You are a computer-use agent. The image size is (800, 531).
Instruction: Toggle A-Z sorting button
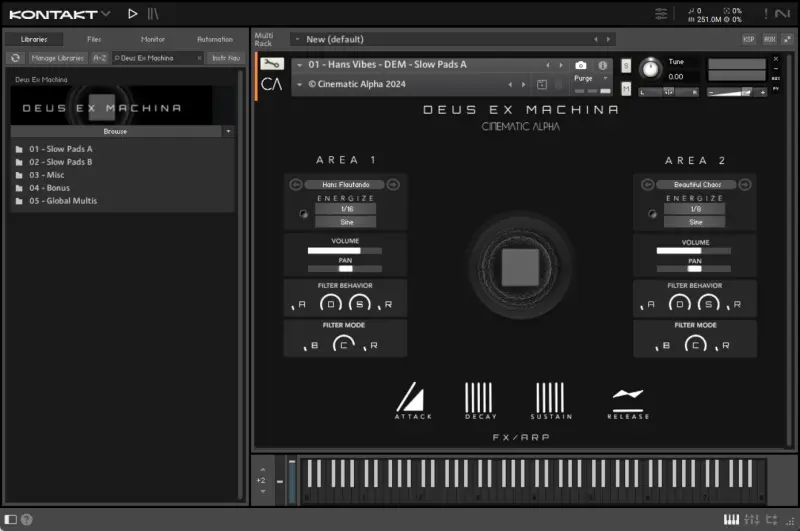pyautogui.click(x=100, y=58)
